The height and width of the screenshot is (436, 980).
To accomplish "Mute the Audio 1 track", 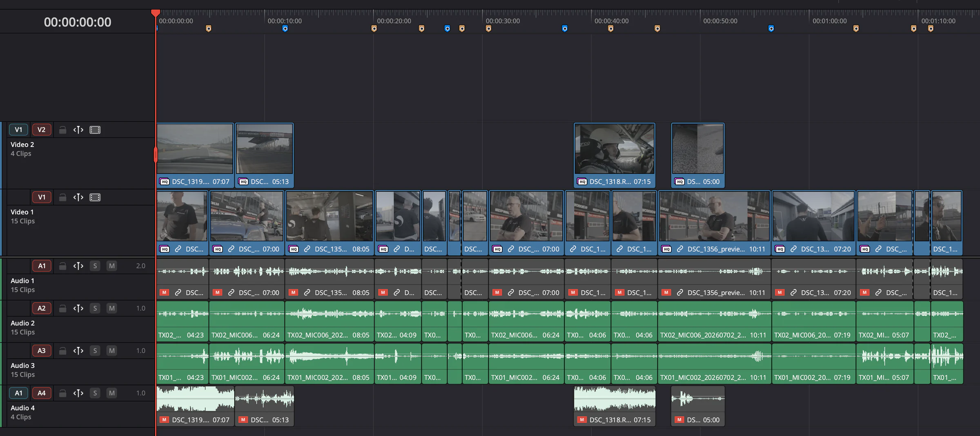I will (111, 266).
